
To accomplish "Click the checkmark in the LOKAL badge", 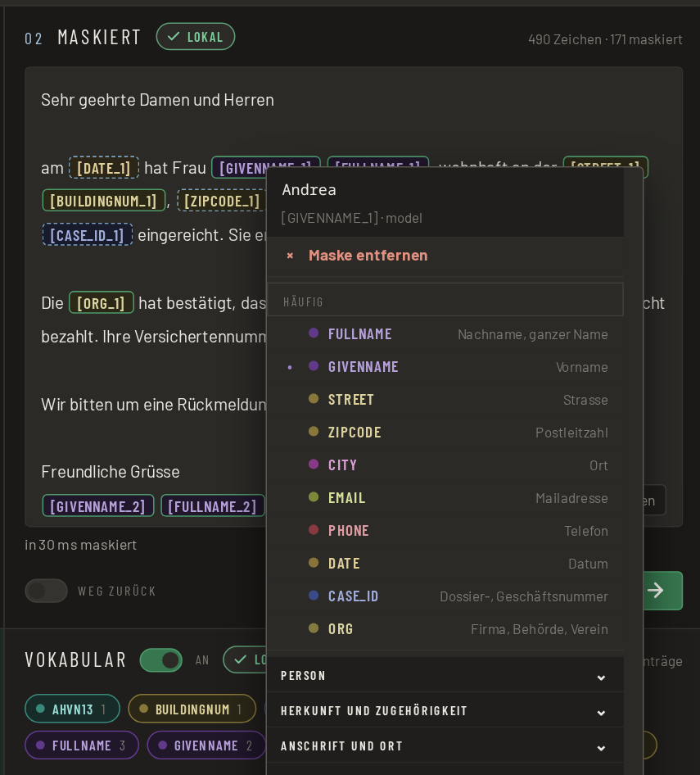I will tap(174, 37).
